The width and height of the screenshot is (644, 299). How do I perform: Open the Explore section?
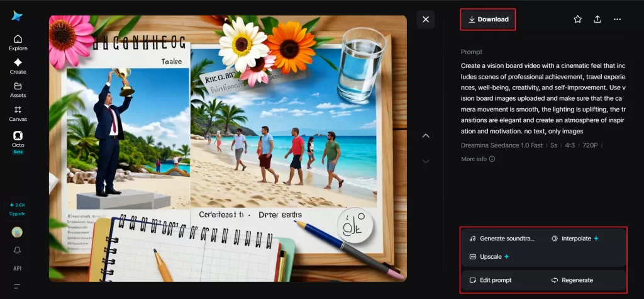pyautogui.click(x=18, y=43)
